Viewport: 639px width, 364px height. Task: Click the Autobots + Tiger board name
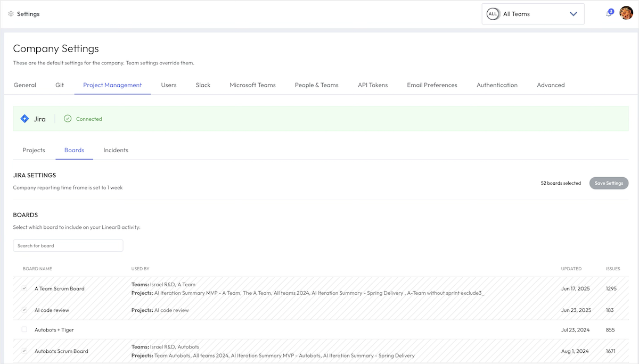click(54, 330)
